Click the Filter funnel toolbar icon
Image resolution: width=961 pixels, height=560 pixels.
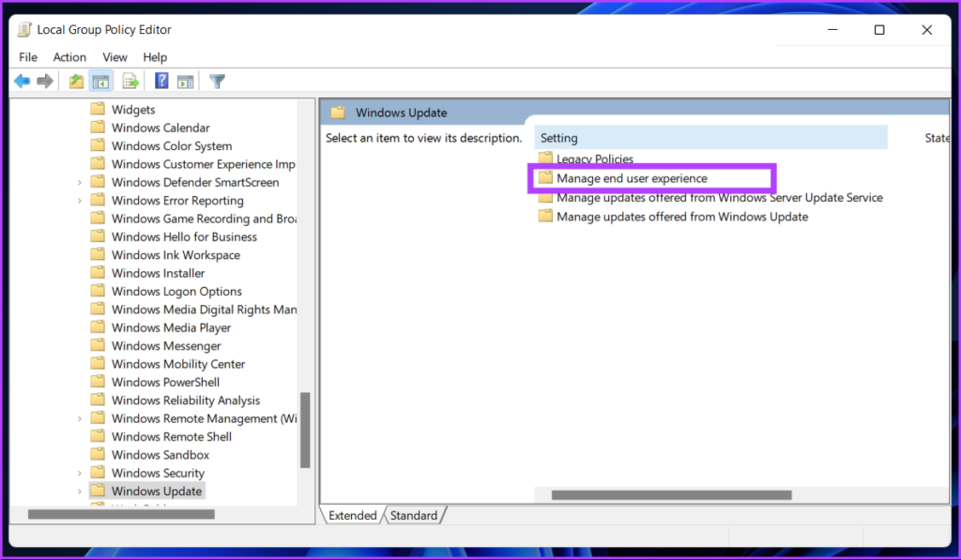[x=218, y=82]
